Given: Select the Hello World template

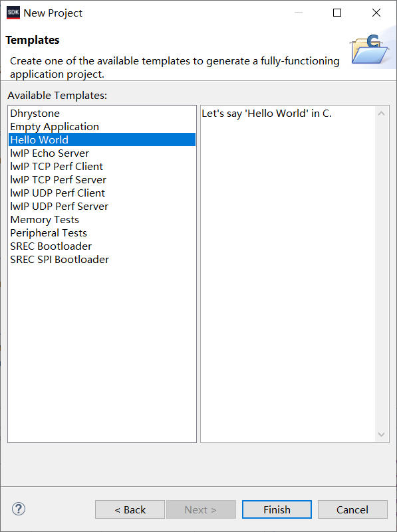Looking at the screenshot, I should click(x=102, y=139).
